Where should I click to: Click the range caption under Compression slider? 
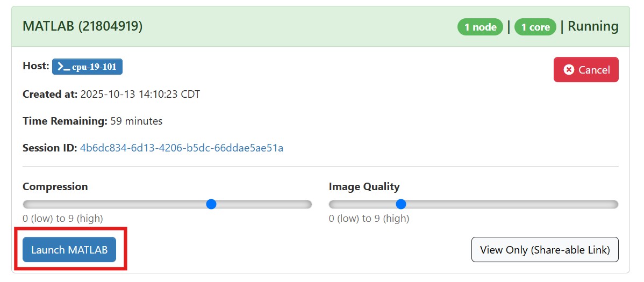pos(63,219)
